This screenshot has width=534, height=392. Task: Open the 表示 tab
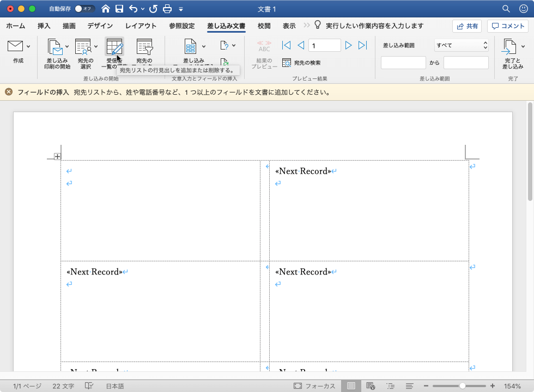289,26
